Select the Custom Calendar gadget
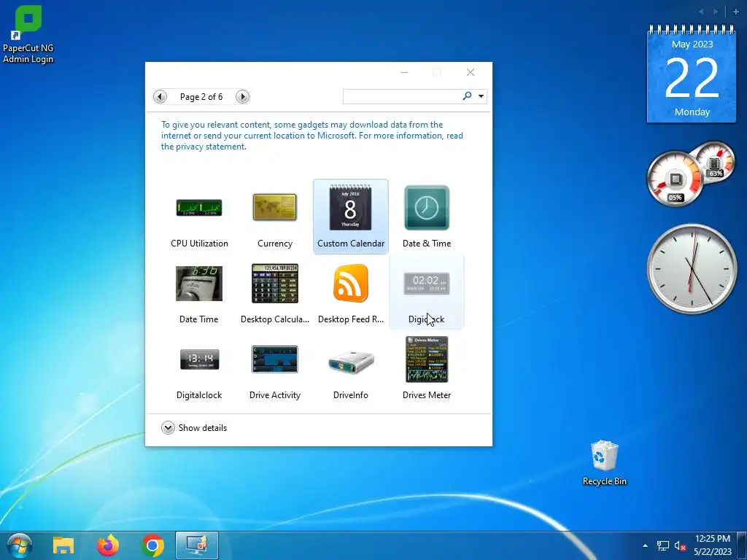747x560 pixels. tap(351, 216)
